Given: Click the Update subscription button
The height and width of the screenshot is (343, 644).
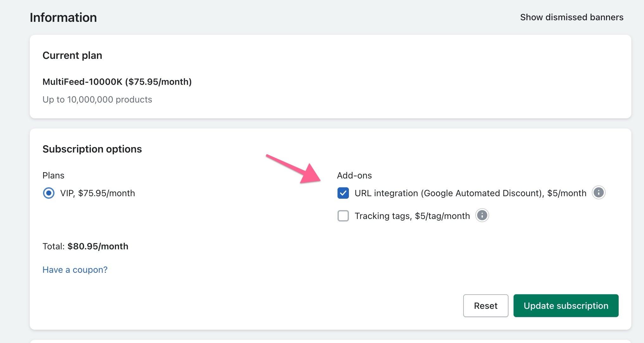Looking at the screenshot, I should coord(566,306).
